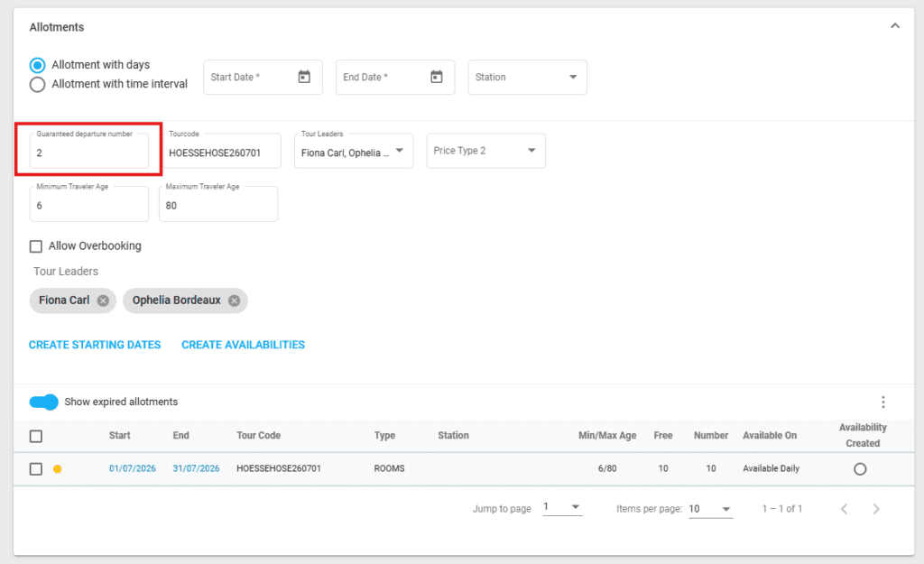Image resolution: width=924 pixels, height=564 pixels.
Task: Click the Guaranteed departure number field
Action: (88, 153)
